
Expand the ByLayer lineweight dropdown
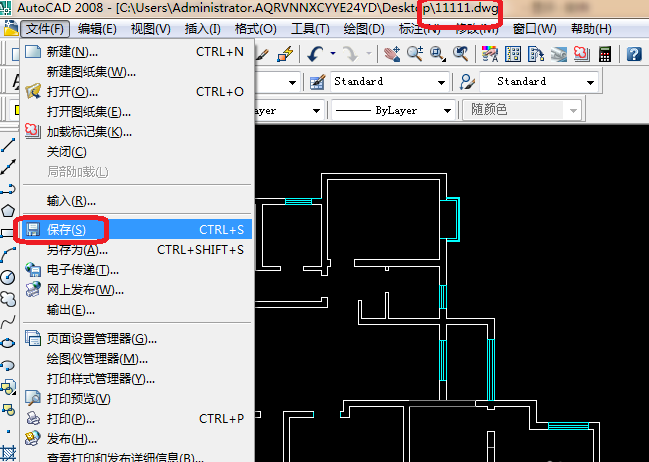coord(447,110)
